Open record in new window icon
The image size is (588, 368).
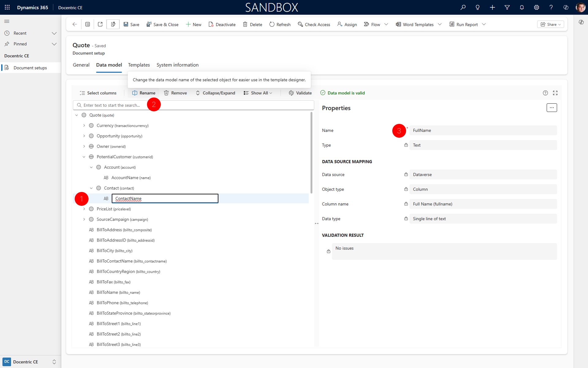100,24
